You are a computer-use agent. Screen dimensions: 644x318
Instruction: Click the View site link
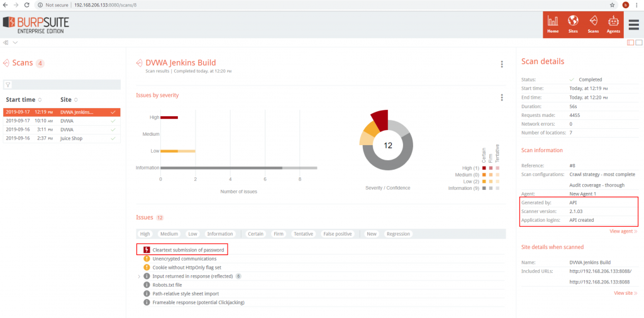(625, 293)
